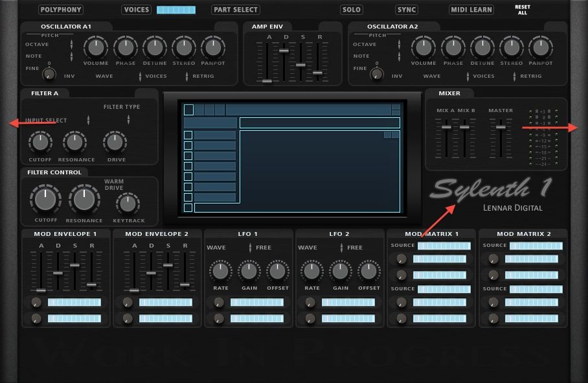Click the Mod Envelope 2 Sustain slider
The height and width of the screenshot is (383, 588).
168,265
